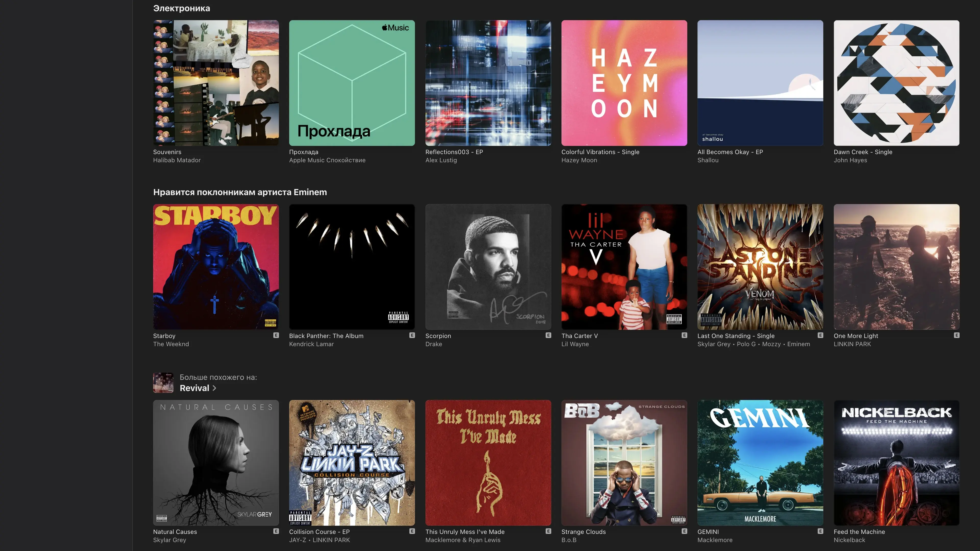
Task: Open the Natural Causes album cover
Action: click(x=216, y=462)
